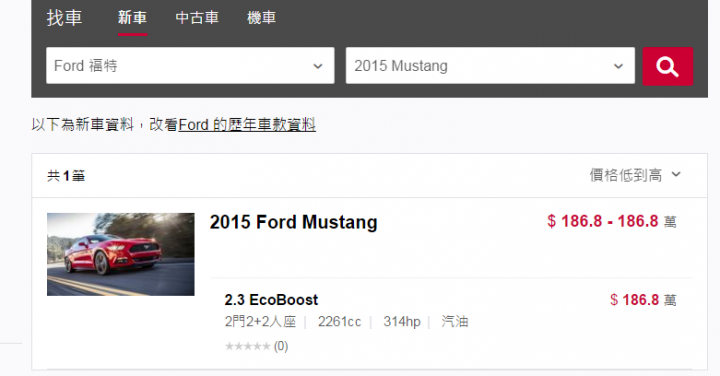The width and height of the screenshot is (720, 376).
Task: Select the (0) review count text
Action: pos(281,346)
